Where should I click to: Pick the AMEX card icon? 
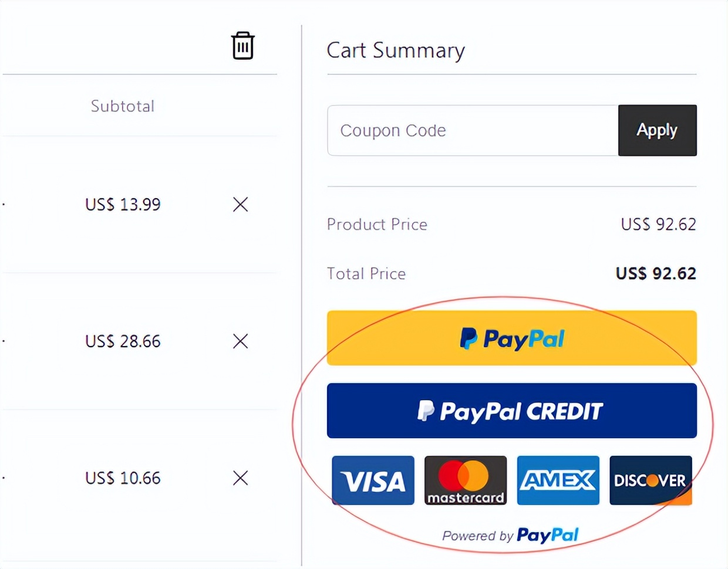[x=558, y=480]
